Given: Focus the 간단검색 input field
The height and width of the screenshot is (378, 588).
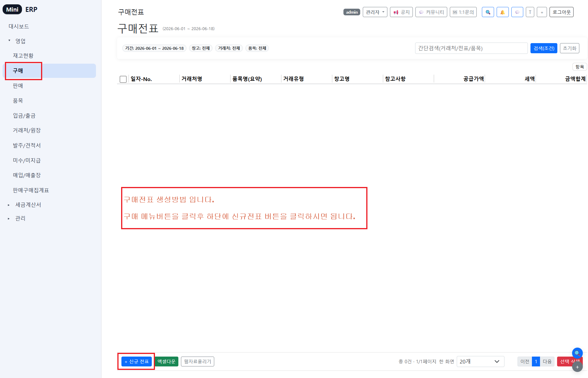Looking at the screenshot, I should (x=471, y=48).
